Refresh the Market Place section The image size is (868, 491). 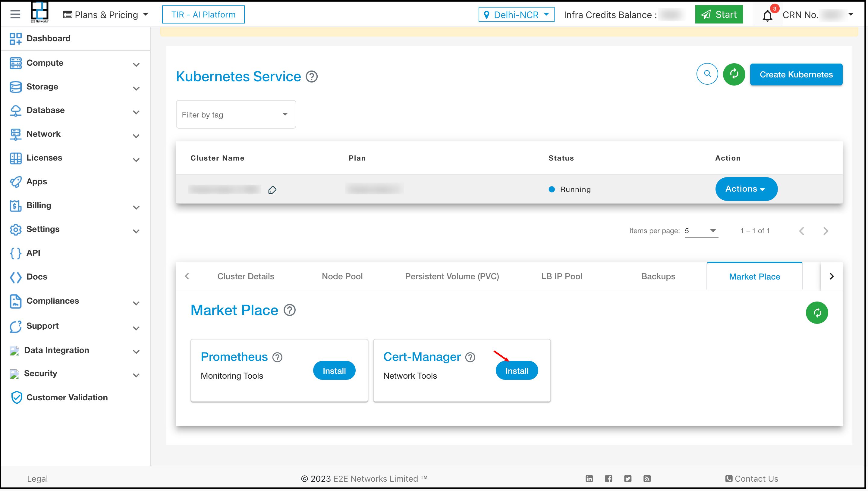point(817,313)
